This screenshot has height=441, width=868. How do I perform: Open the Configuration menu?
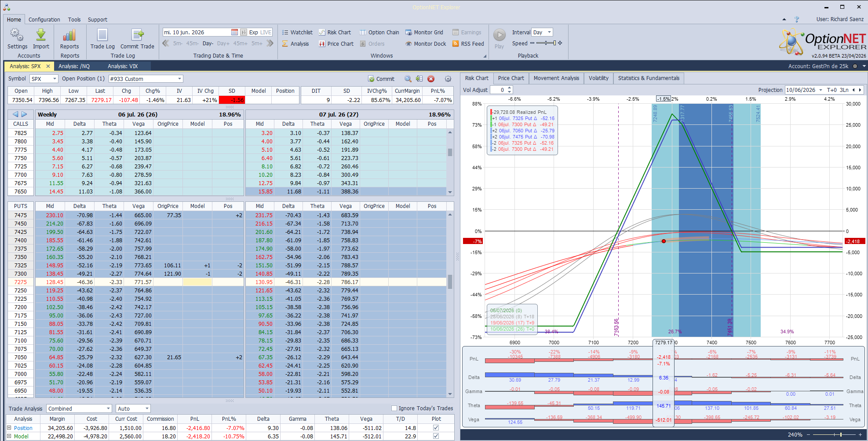(x=44, y=19)
